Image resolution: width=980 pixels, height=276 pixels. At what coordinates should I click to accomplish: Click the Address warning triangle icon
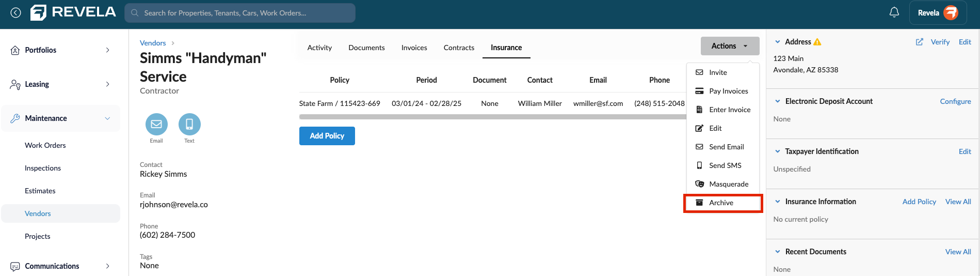817,42
